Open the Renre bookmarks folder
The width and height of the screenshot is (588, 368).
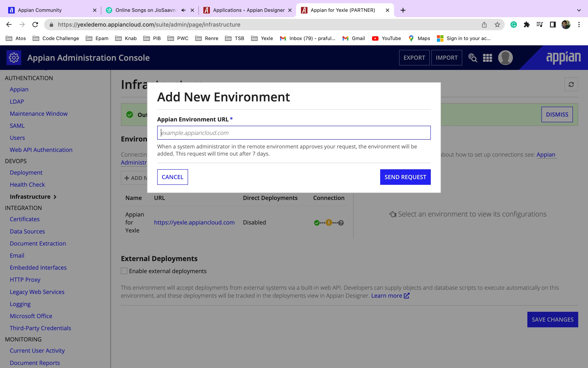(207, 38)
